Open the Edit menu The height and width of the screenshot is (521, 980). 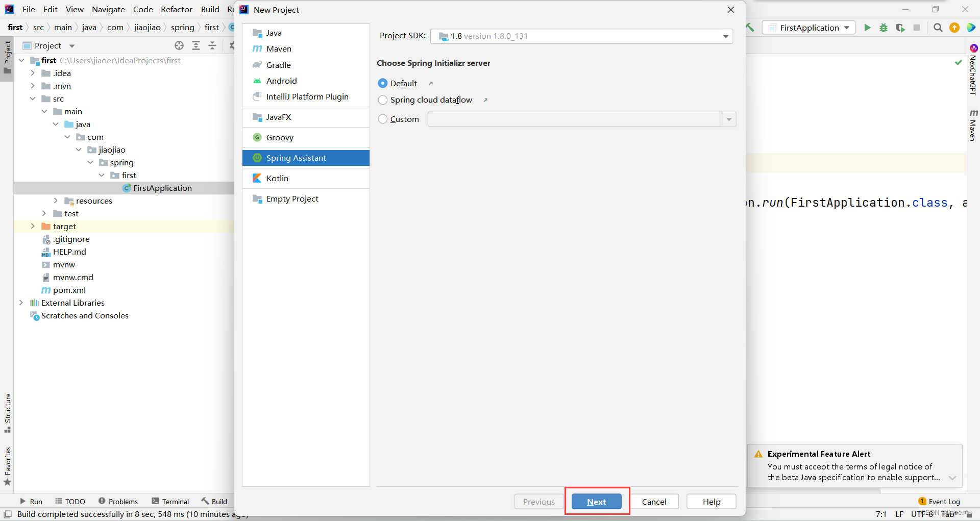[50, 9]
